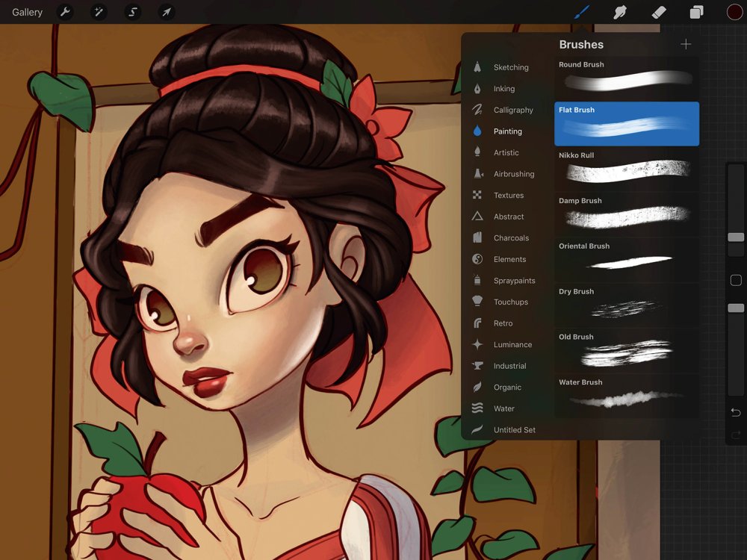Open the Calligraphy brush set
The width and height of the screenshot is (747, 560).
pyautogui.click(x=506, y=110)
